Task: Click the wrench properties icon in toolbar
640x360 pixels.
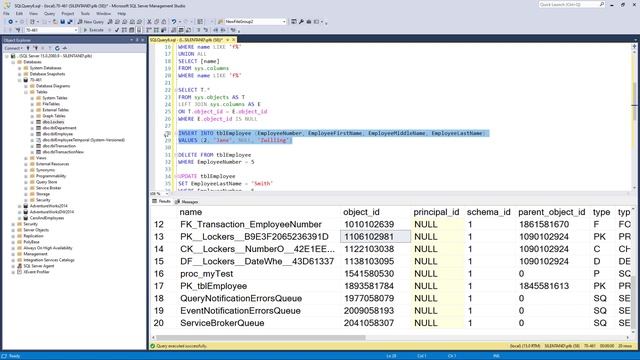Action: 301,22
